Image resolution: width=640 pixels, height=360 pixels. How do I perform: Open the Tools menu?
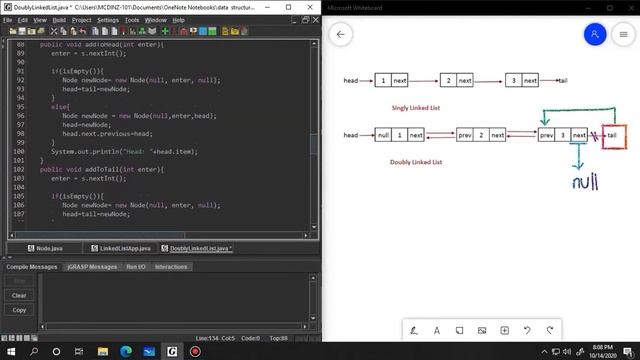[x=131, y=20]
